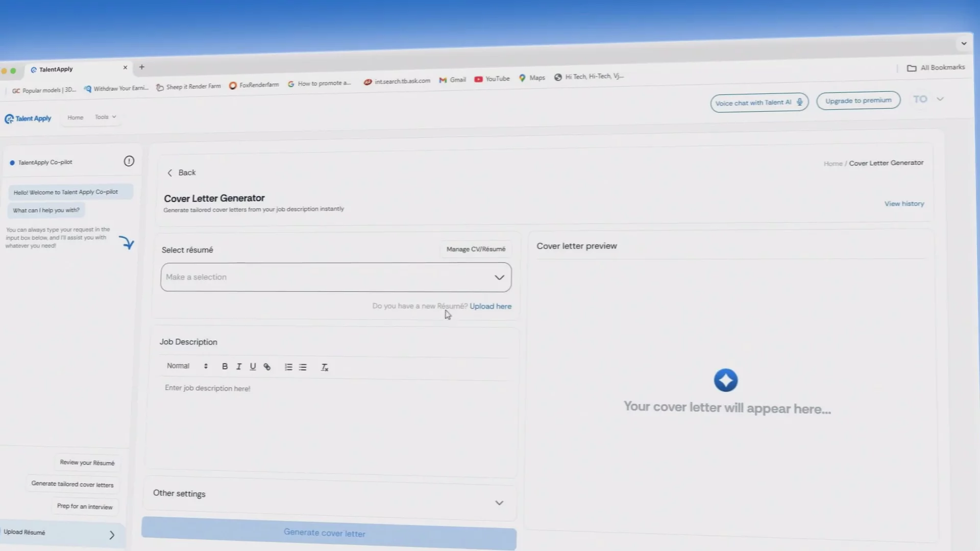This screenshot has height=551, width=980.
Task: Create a bulleted list in the editor
Action: (x=303, y=367)
